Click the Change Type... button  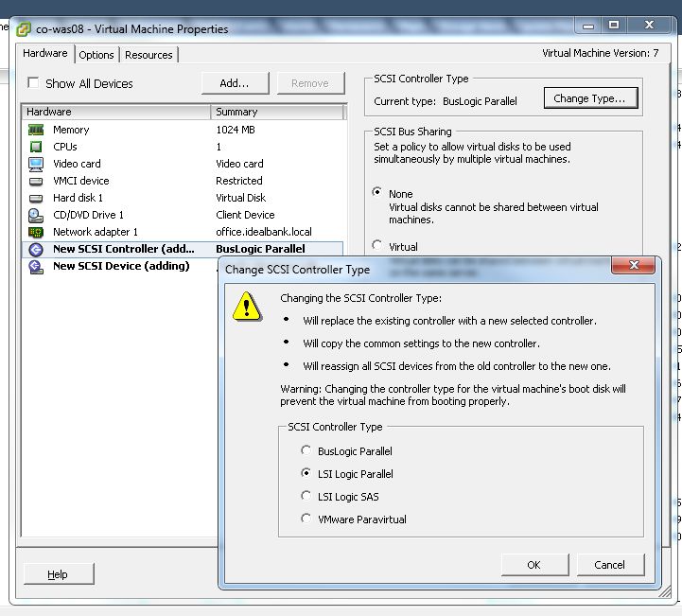[x=590, y=98]
